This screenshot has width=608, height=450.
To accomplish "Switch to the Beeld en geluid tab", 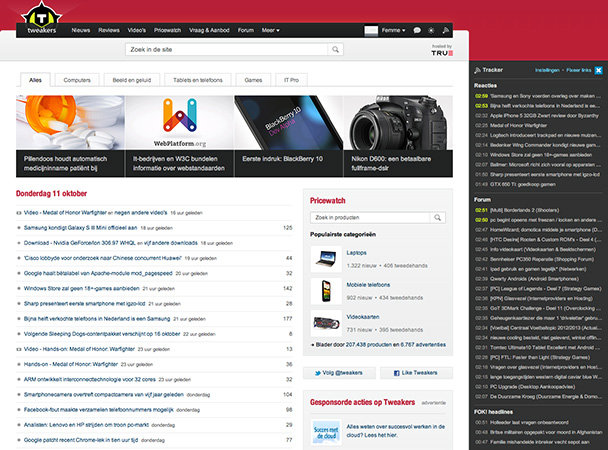I will (132, 80).
